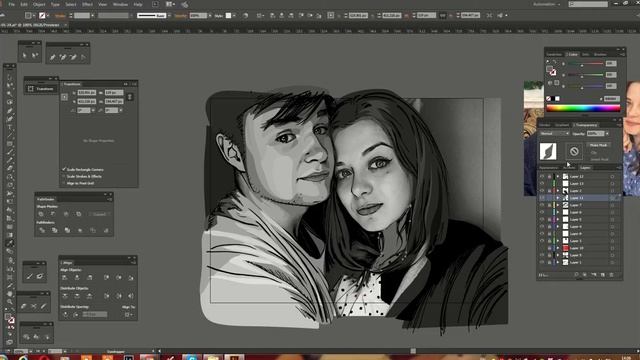Click Intersect shape mode in Pathfinder
The width and height of the screenshot is (640, 360).
[66, 214]
